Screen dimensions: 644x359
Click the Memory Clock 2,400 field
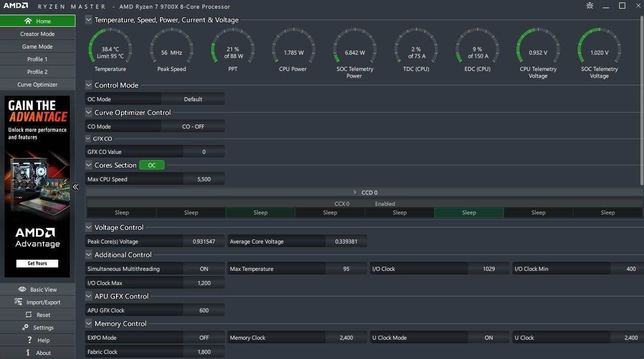(x=346, y=338)
